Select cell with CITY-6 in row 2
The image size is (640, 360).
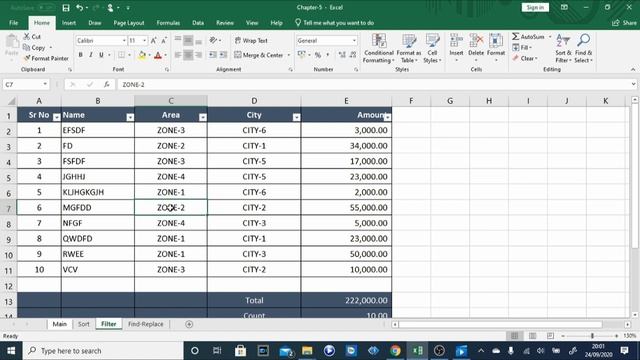[x=254, y=130]
